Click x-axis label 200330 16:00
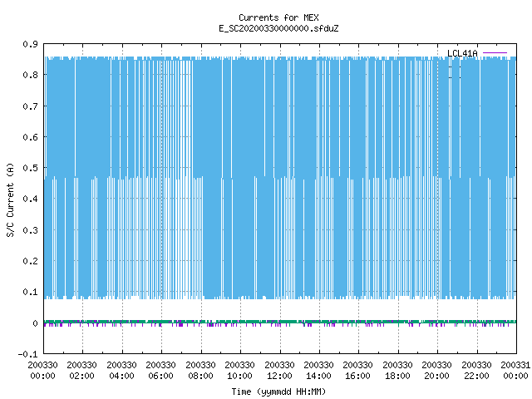This screenshot has width=532, height=399. click(357, 371)
